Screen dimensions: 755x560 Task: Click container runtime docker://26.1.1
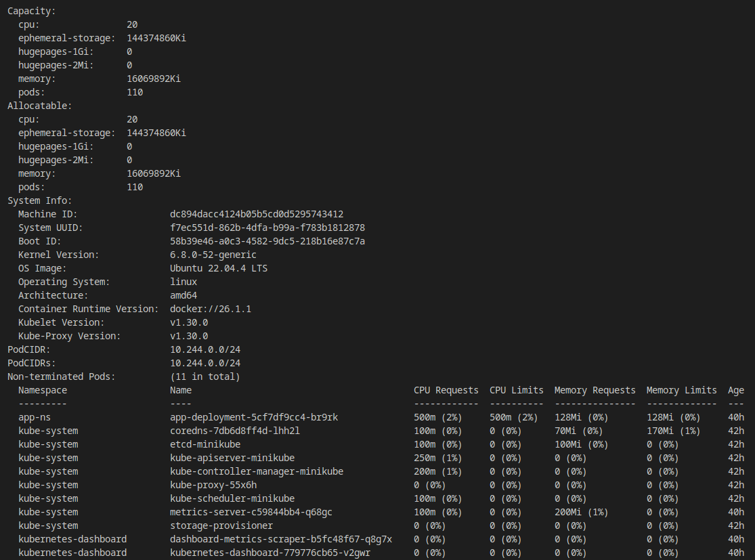click(211, 309)
